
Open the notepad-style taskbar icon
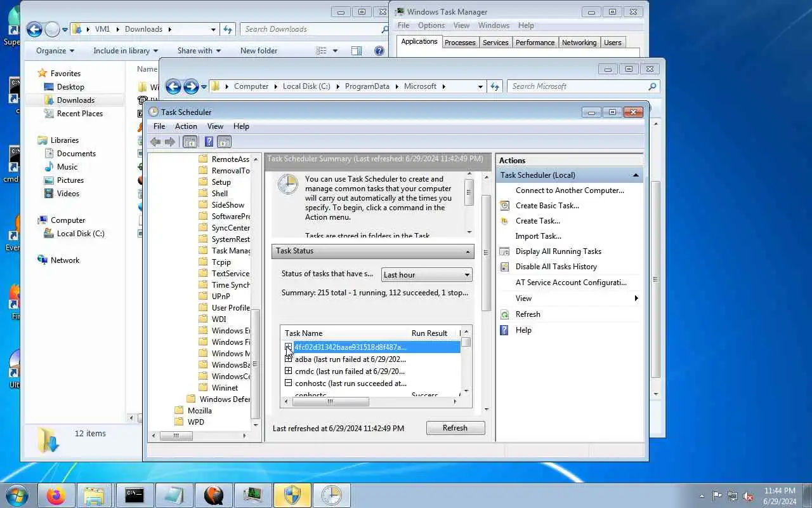point(173,495)
